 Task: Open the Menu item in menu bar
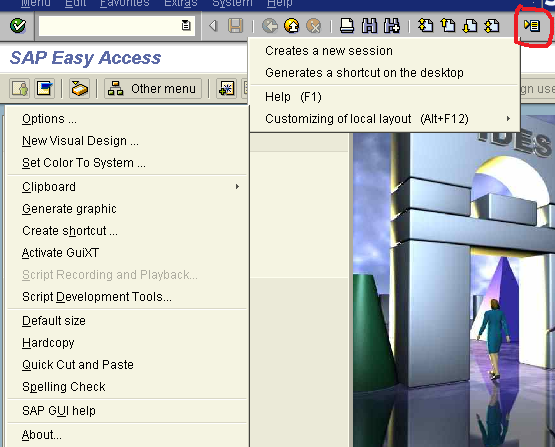35,4
